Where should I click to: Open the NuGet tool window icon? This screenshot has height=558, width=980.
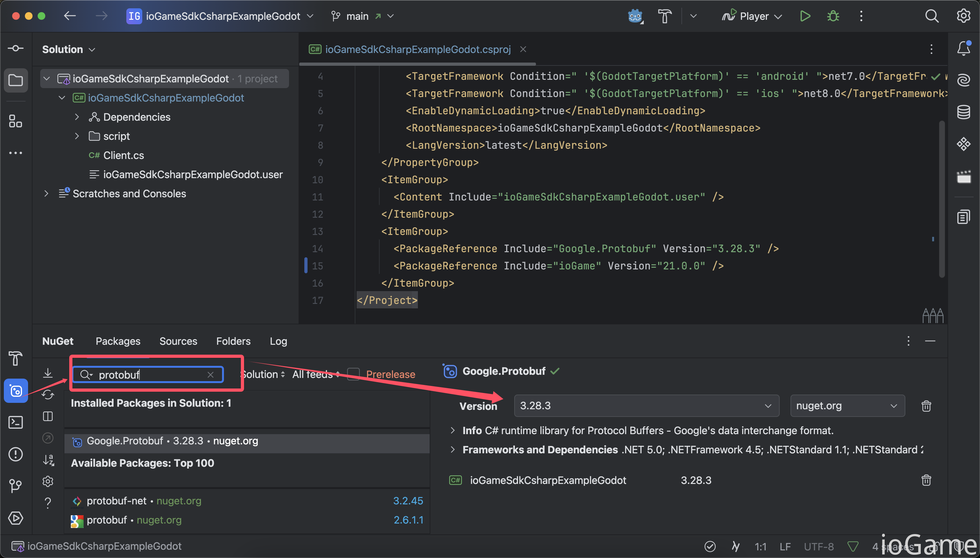[x=16, y=391]
